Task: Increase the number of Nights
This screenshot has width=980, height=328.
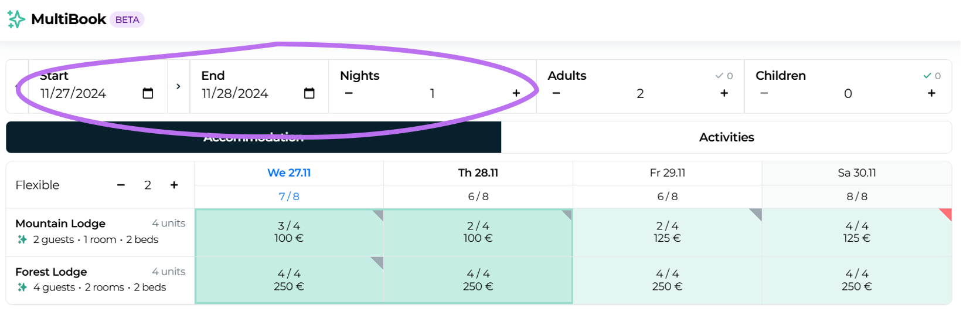Action: pos(516,93)
